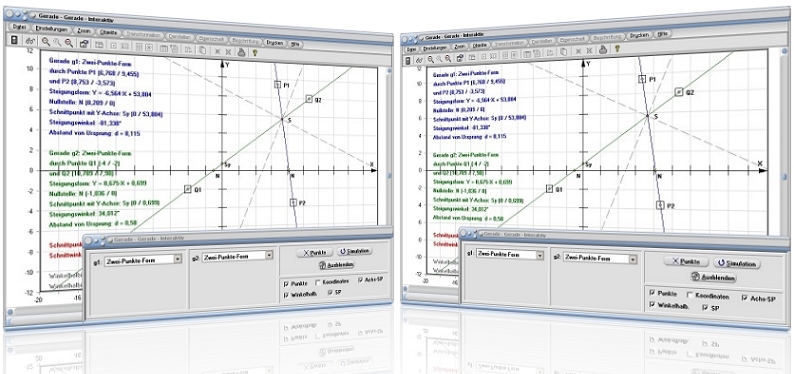Open the Hilfe menu in the left window

pos(296,44)
